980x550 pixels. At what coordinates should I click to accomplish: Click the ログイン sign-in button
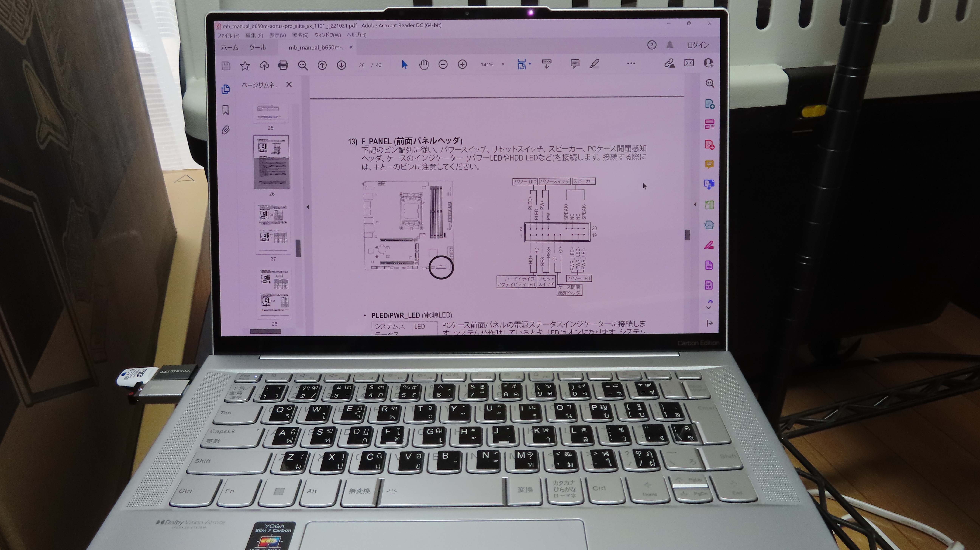pos(698,45)
